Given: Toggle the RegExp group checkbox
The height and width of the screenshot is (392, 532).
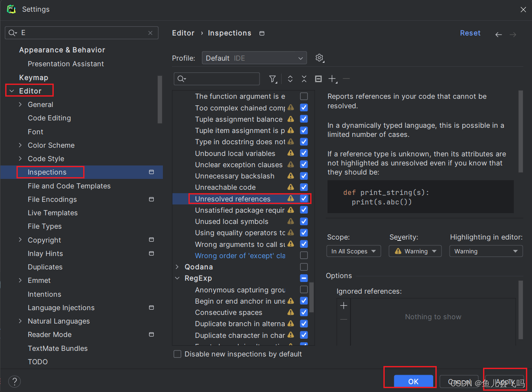Looking at the screenshot, I should (x=304, y=278).
